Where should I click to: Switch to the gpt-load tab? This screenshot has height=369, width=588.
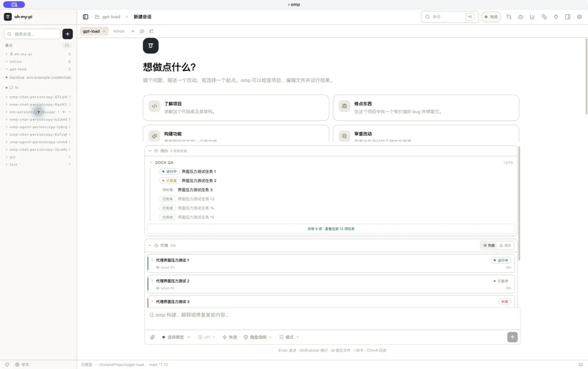point(91,31)
